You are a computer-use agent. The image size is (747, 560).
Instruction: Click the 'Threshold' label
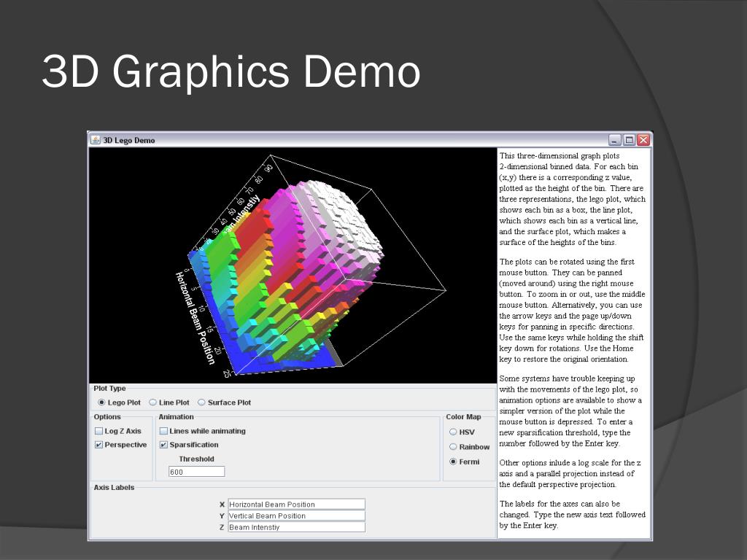coord(196,459)
